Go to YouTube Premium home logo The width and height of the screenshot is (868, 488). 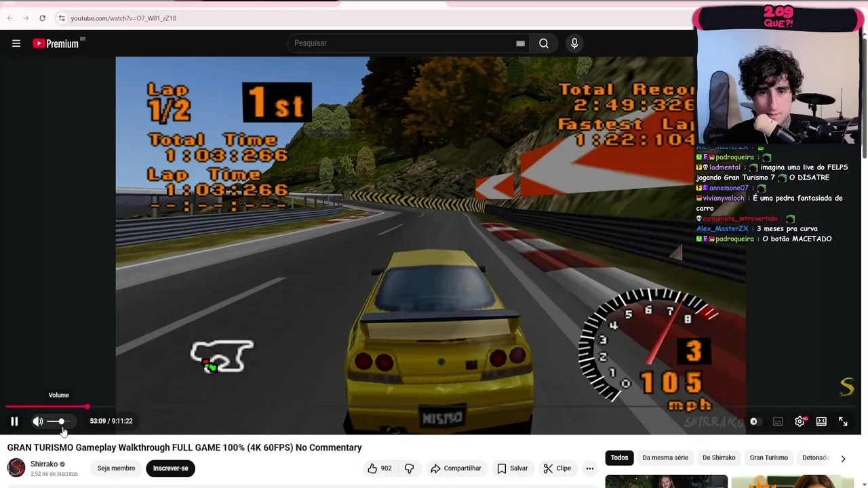(56, 43)
